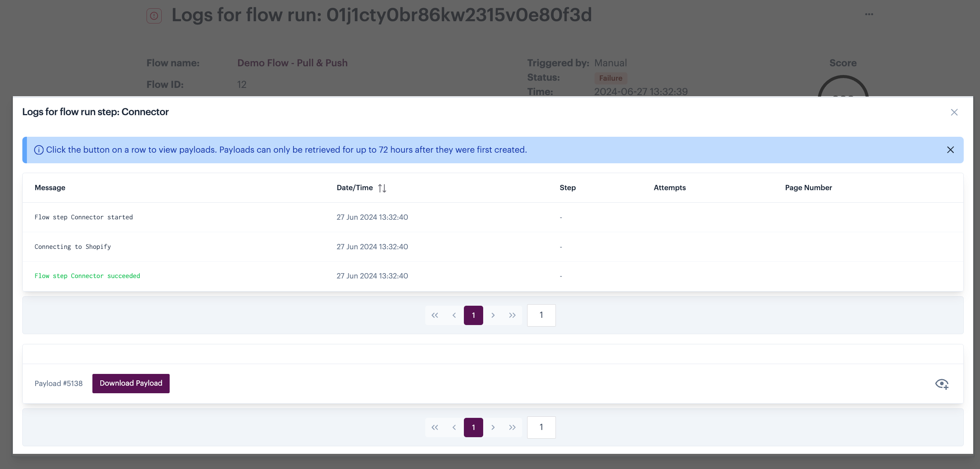Go to next page in payload pagination
Viewport: 980px width, 469px height.
(x=493, y=427)
